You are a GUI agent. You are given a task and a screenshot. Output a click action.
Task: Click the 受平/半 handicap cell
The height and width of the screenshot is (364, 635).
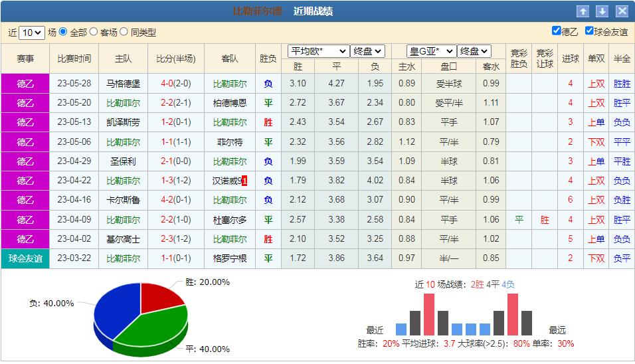click(449, 103)
